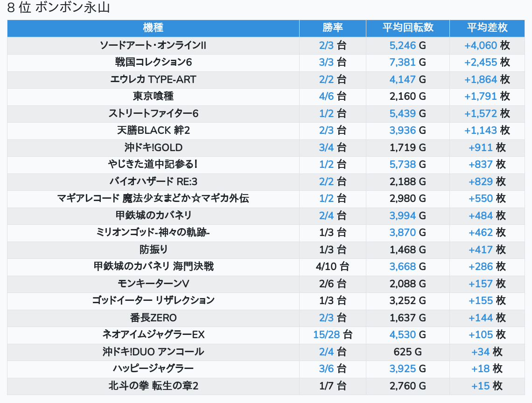Click win rate 4/6 台 for 東京喰種
Image resolution: width=532 pixels, height=403 pixels.
332,97
